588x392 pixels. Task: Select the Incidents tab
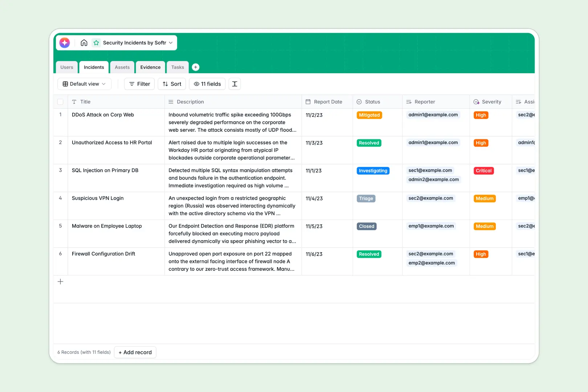pos(94,67)
